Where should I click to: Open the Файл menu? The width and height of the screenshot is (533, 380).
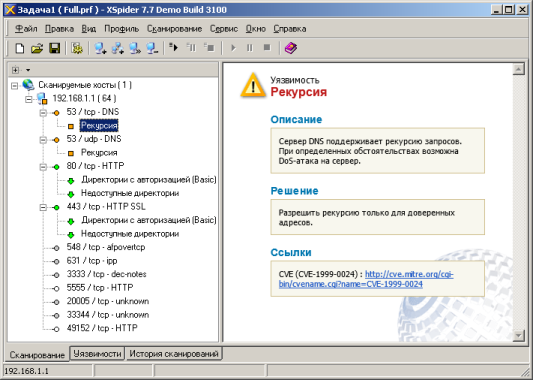26,29
